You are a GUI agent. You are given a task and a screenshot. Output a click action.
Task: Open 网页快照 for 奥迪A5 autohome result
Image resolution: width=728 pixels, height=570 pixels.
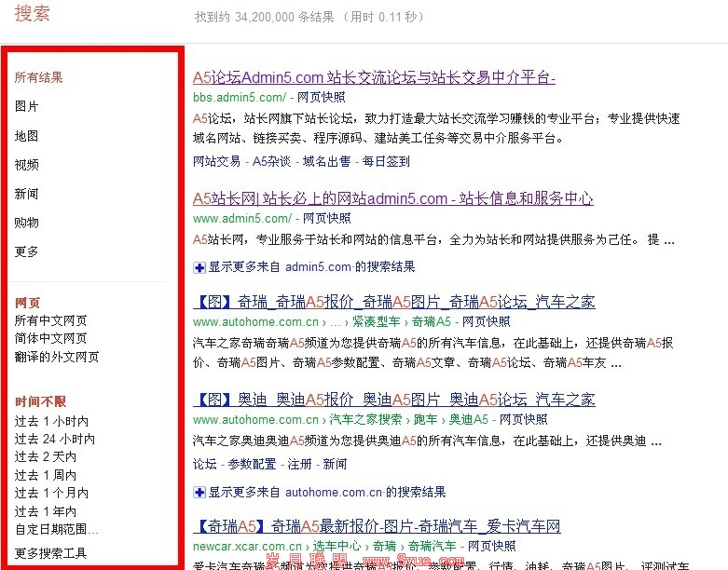524,420
